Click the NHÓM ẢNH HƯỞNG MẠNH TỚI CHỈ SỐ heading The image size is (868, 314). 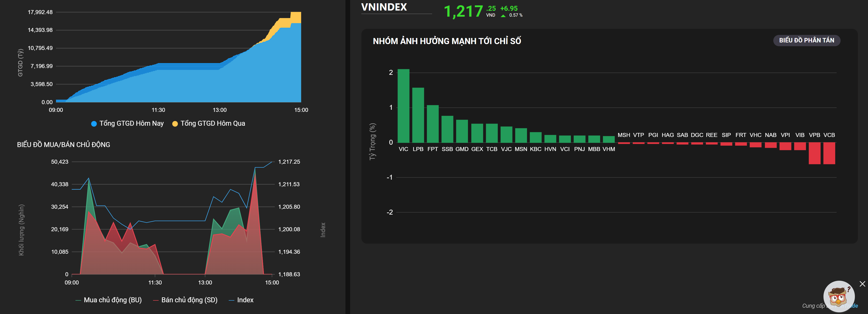pos(447,41)
